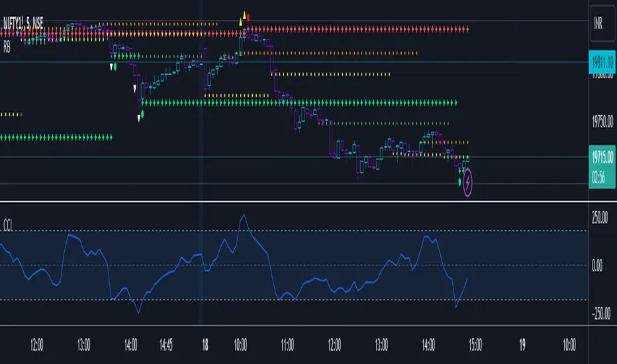Click the 250.00 CCI scale value

coord(600,217)
